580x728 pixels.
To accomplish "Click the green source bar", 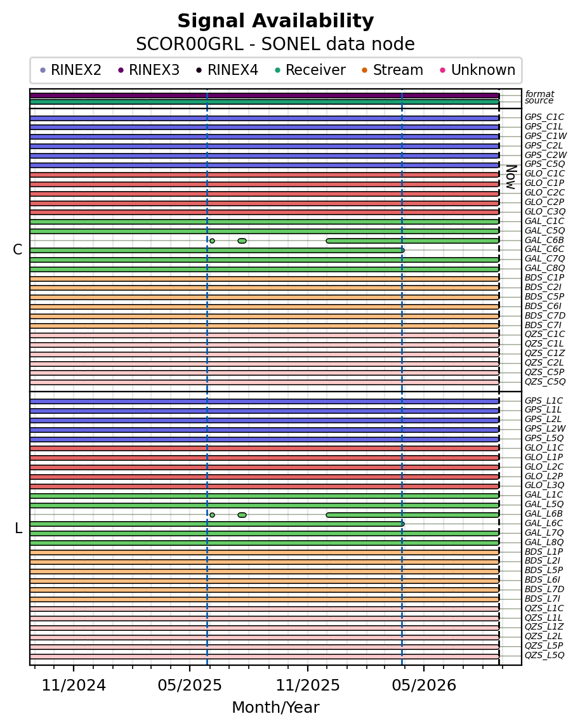I will (x=264, y=102).
